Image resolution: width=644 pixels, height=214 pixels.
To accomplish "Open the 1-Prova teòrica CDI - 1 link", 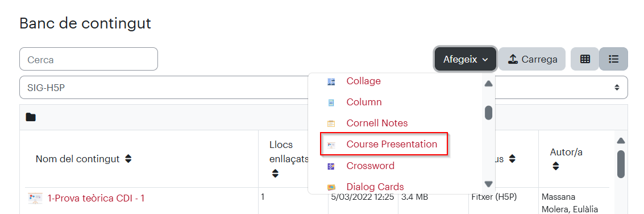I will tap(96, 199).
